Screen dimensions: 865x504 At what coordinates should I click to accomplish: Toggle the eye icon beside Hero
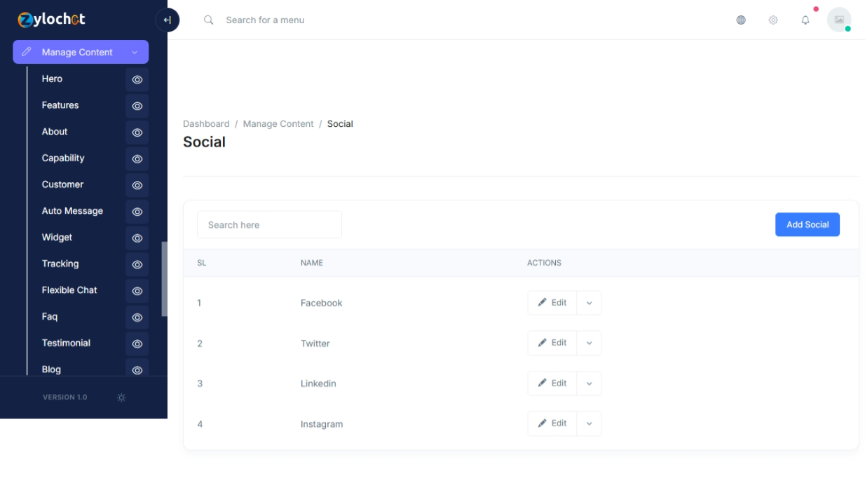(137, 80)
